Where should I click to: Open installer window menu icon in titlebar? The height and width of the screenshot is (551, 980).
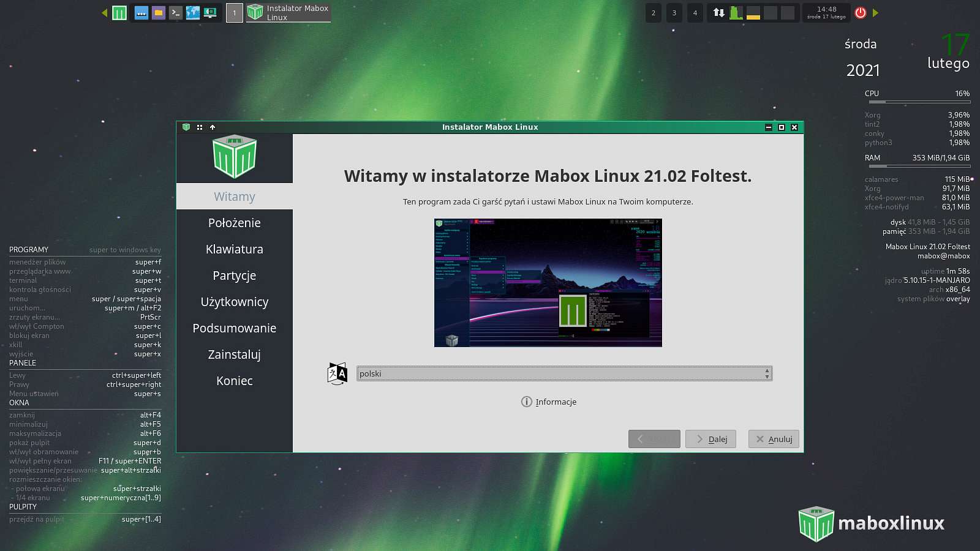click(x=186, y=127)
